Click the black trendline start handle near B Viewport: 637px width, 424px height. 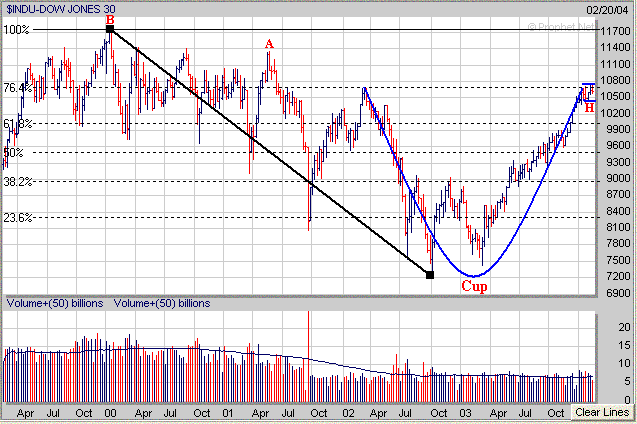pos(110,29)
